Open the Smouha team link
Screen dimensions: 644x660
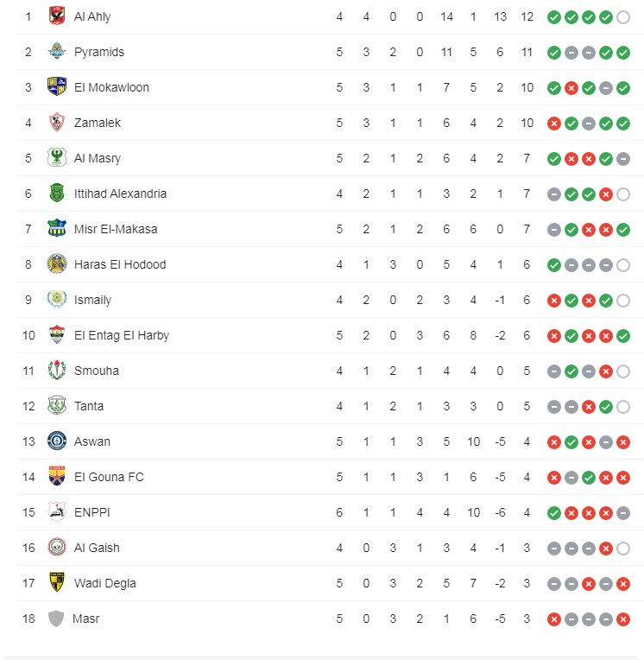97,371
